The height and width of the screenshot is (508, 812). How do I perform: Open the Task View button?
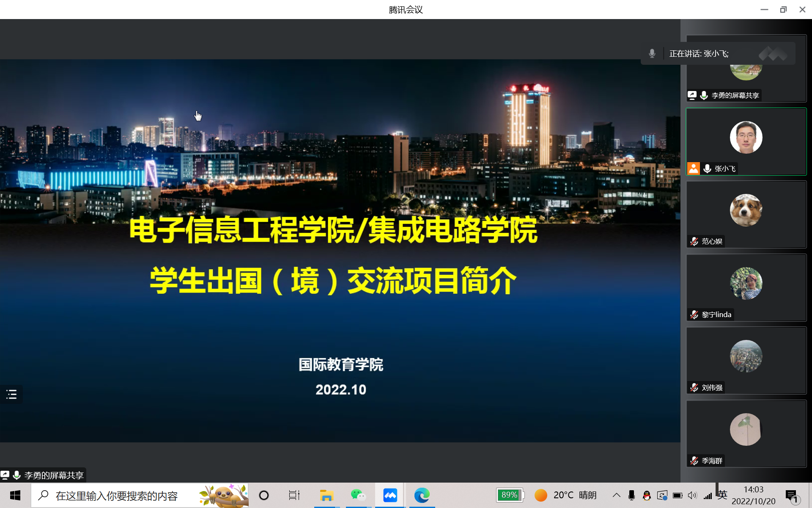click(294, 495)
